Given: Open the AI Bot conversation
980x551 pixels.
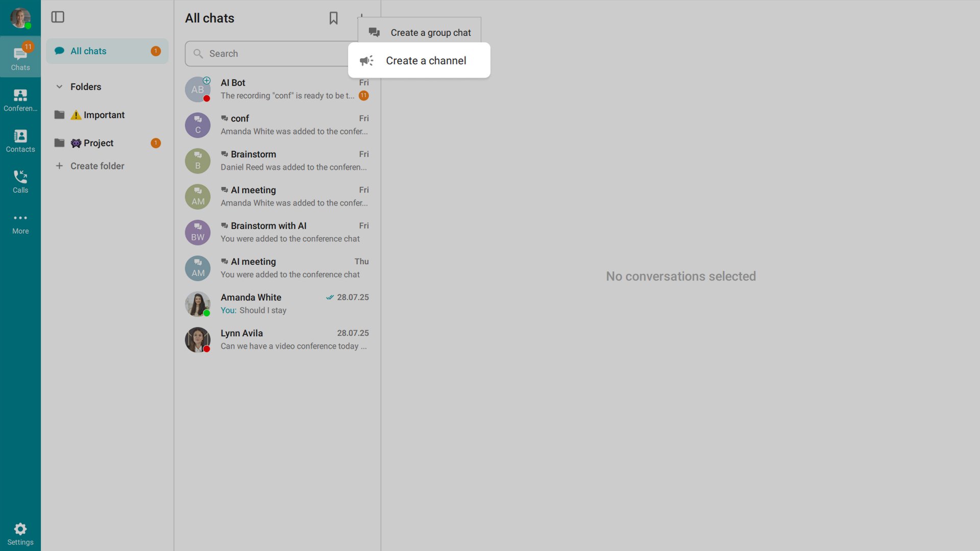Looking at the screenshot, I should click(277, 89).
